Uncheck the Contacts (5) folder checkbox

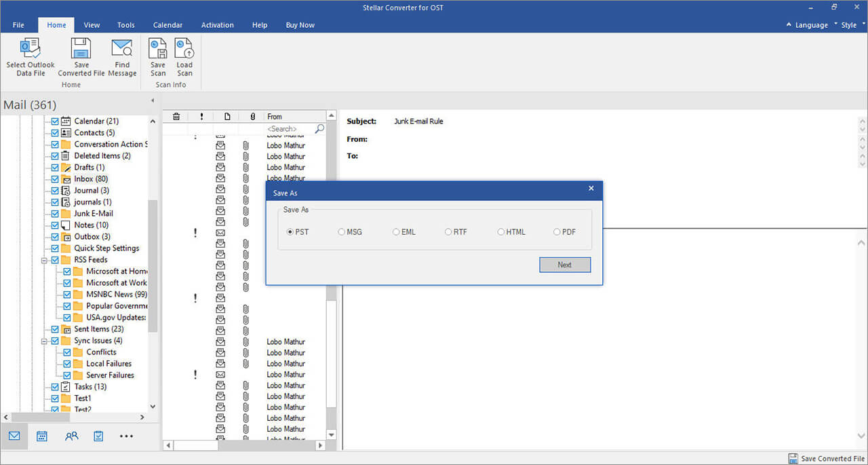coord(55,133)
